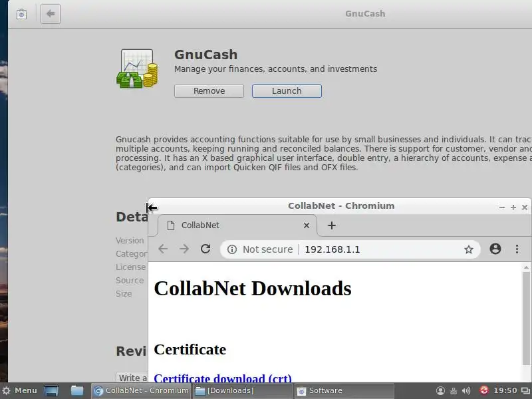Click the Software home icon in the header

(21, 14)
